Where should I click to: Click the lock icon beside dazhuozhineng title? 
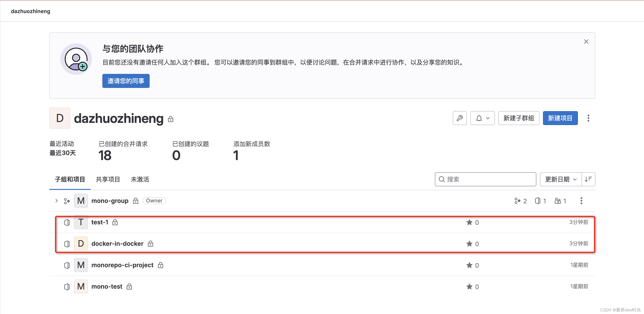click(x=170, y=119)
